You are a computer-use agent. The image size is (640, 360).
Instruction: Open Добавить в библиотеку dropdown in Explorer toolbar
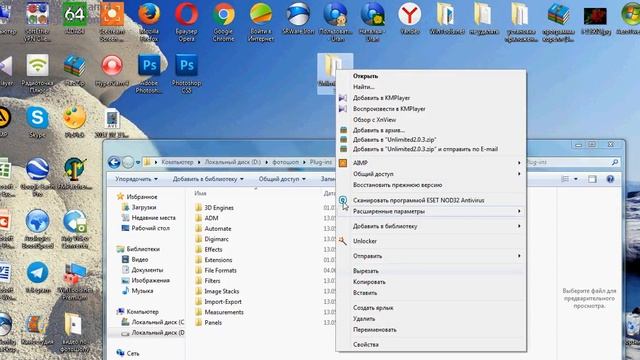[208, 179]
